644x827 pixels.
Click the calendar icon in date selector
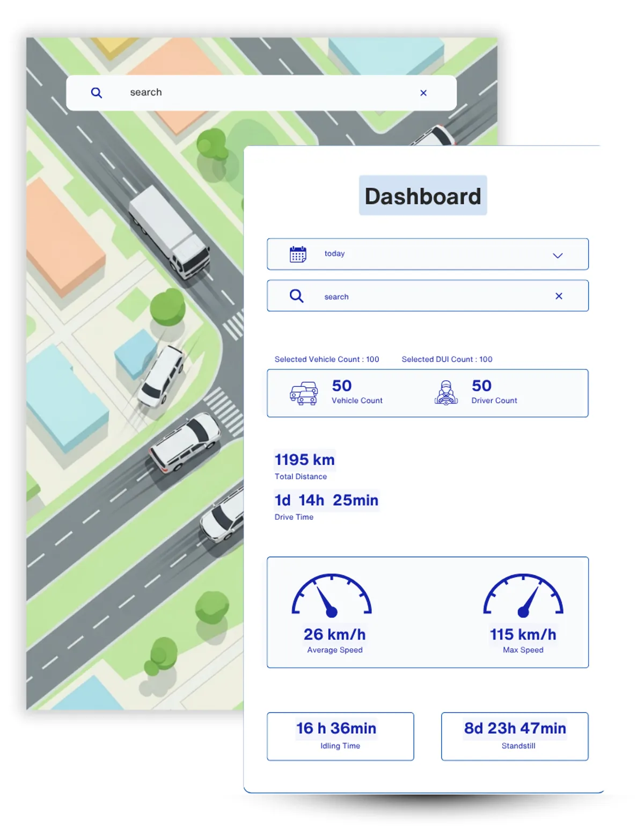298,254
